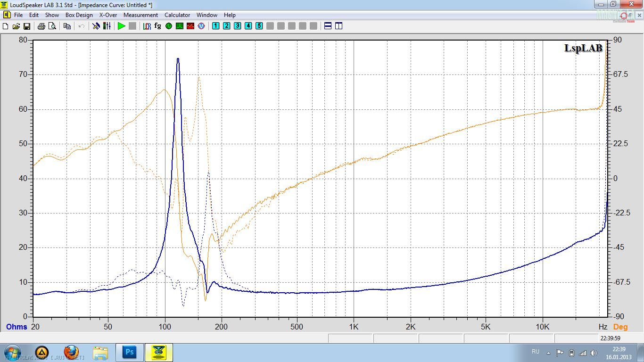Open the network signal tray icon
This screenshot has height=362, width=644.
click(x=582, y=353)
